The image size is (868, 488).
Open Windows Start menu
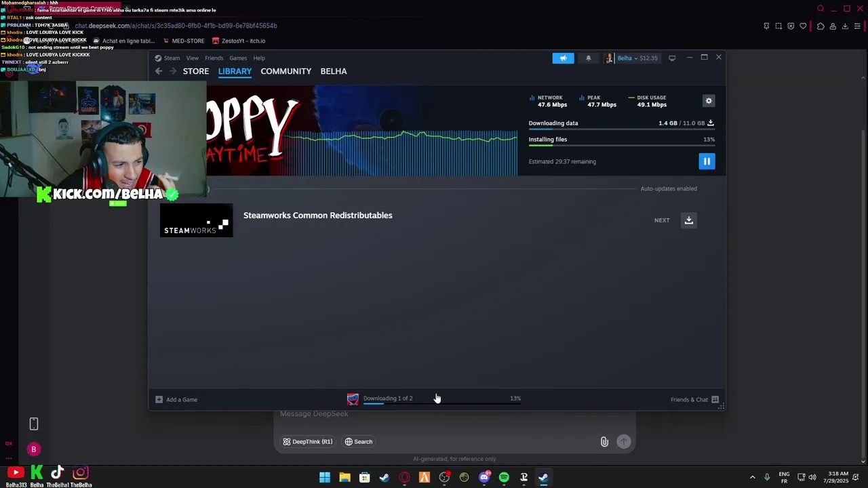pyautogui.click(x=325, y=478)
